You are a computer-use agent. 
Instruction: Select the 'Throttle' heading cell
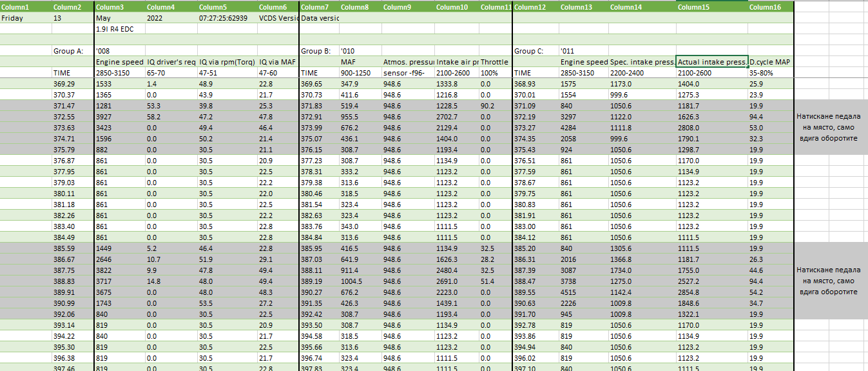[x=495, y=62]
